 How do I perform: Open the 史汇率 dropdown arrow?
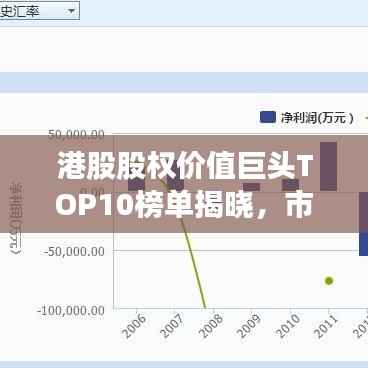[x=71, y=11]
